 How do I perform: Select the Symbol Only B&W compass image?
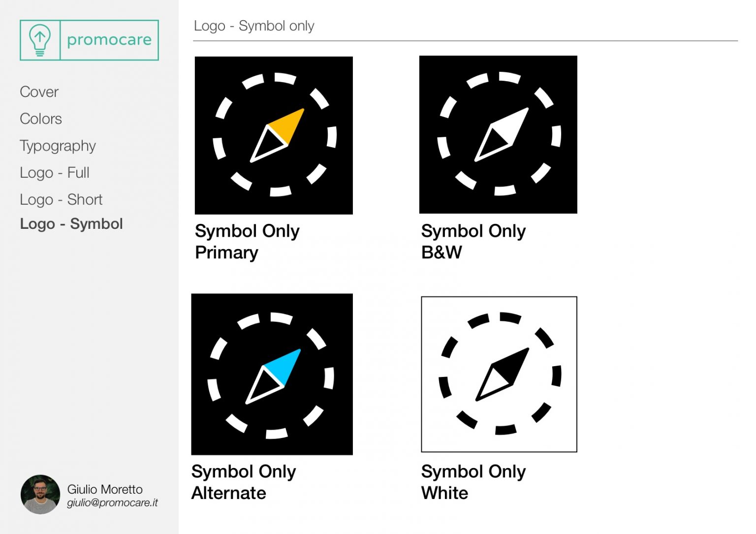[498, 134]
